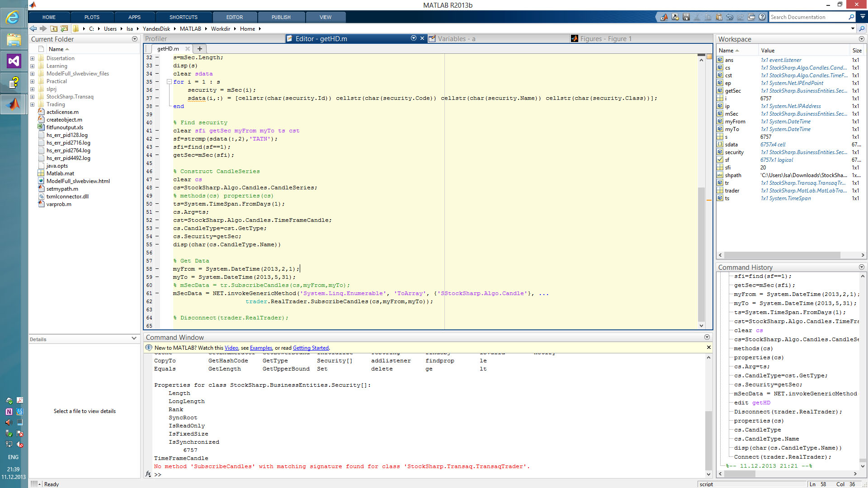The height and width of the screenshot is (488, 868).
Task: Undo last action via toolbar arrow
Action: (x=730, y=17)
